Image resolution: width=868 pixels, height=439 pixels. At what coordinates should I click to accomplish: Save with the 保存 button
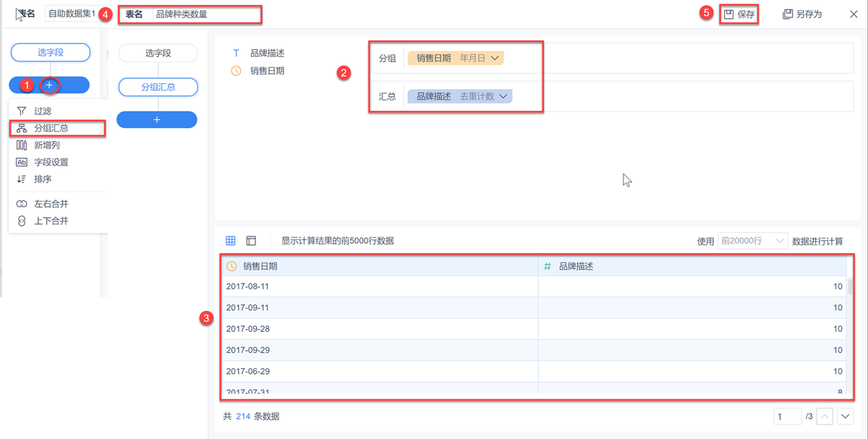(x=739, y=14)
